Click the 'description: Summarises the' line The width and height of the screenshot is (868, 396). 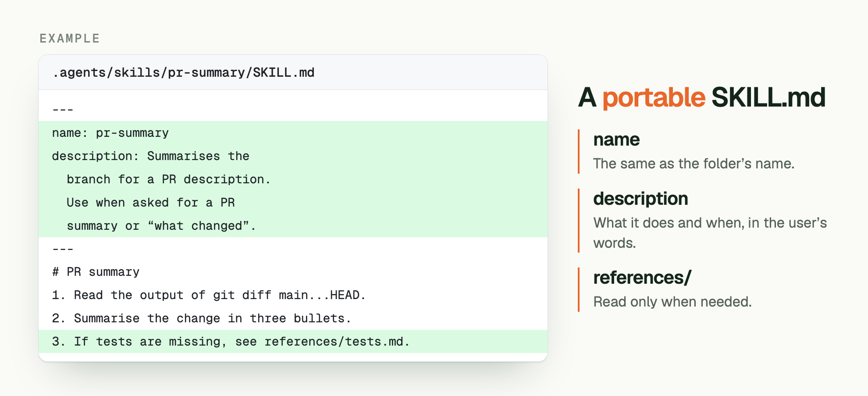(150, 156)
